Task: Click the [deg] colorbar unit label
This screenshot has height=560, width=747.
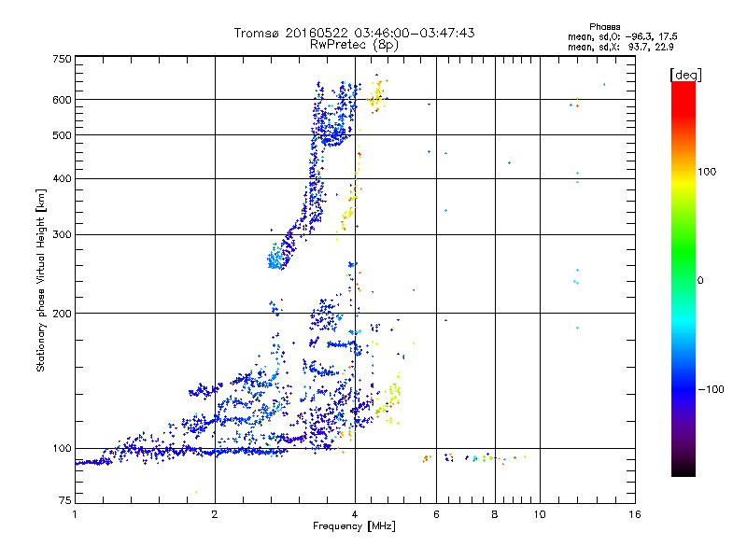Action: tap(685, 74)
